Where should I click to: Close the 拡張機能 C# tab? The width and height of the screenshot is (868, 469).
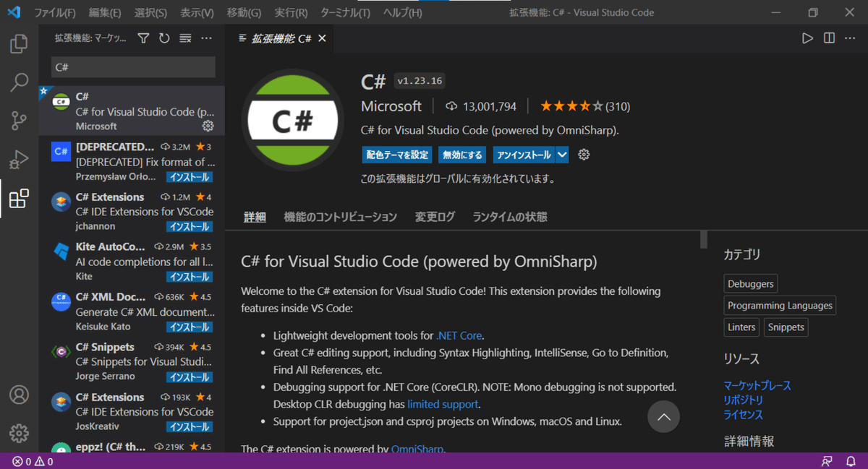(x=322, y=38)
